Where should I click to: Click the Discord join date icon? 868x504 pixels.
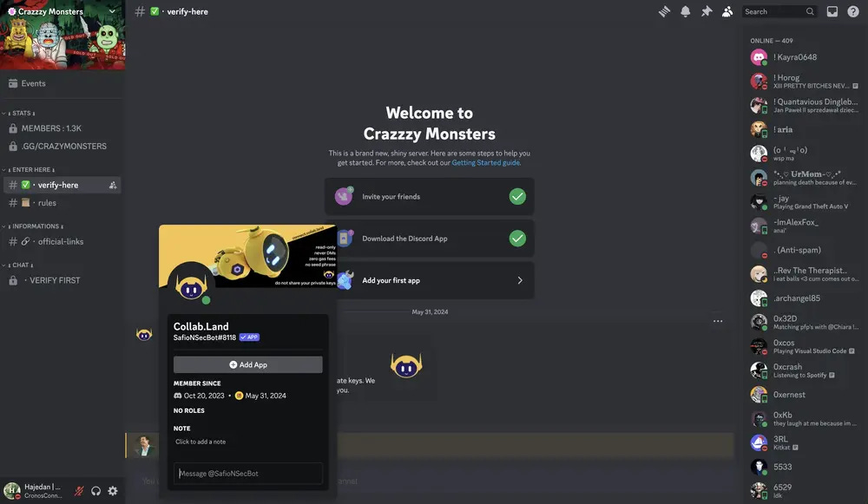(178, 396)
